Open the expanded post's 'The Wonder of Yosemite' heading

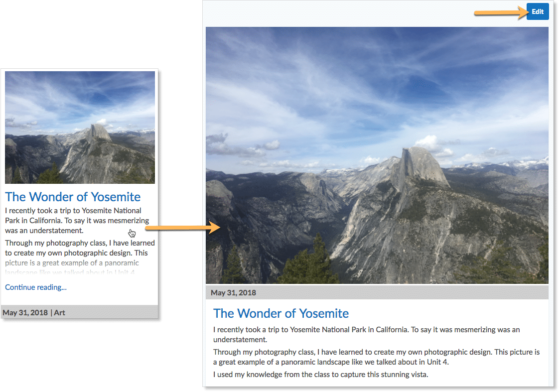tap(281, 313)
